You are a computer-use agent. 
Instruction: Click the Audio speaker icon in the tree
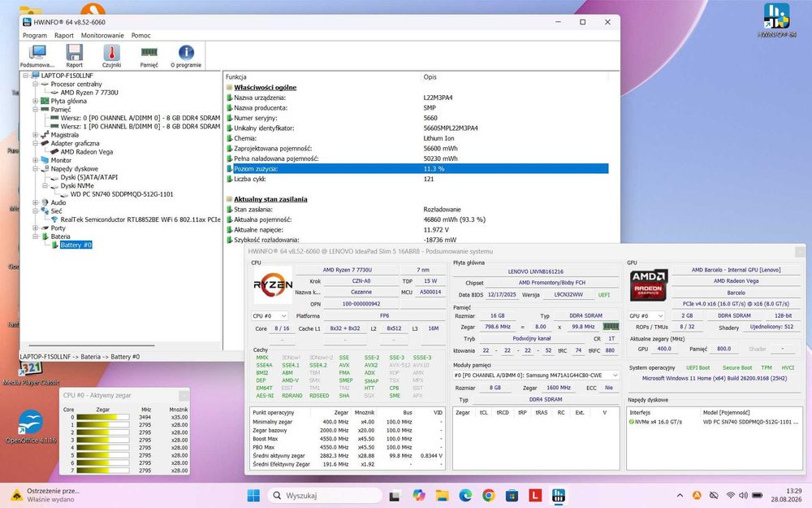[45, 202]
